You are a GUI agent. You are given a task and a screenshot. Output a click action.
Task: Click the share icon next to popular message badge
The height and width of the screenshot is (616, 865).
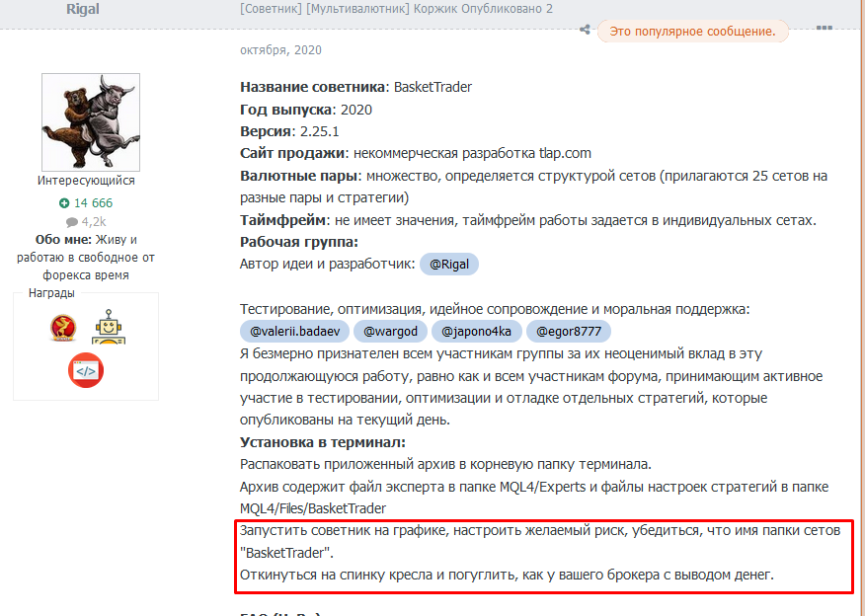click(x=585, y=30)
